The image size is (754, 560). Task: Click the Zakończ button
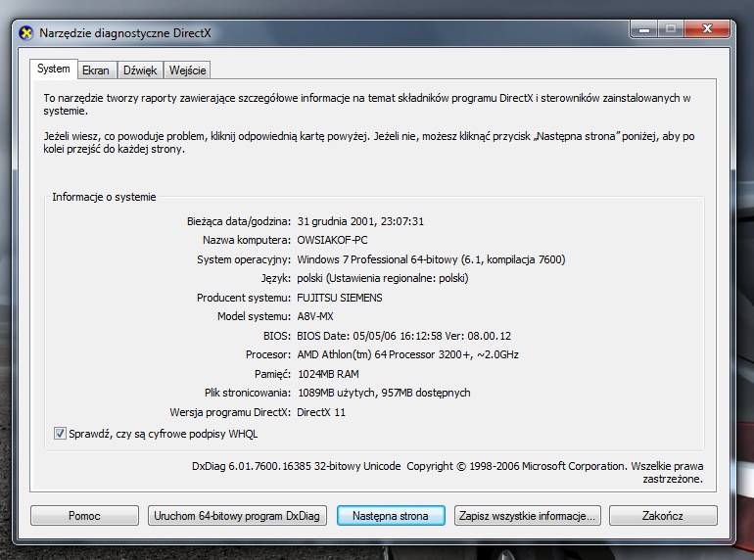point(663,516)
